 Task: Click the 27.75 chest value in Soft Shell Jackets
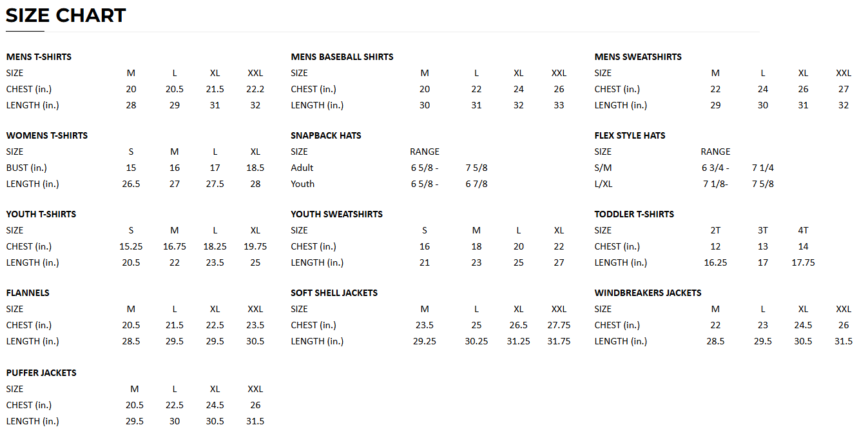coord(559,325)
